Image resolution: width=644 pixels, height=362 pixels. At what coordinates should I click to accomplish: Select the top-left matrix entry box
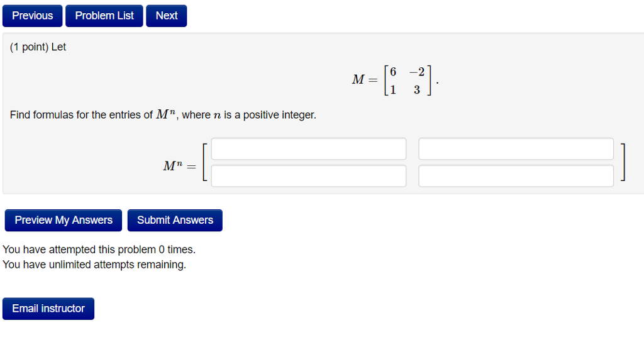pyautogui.click(x=309, y=148)
